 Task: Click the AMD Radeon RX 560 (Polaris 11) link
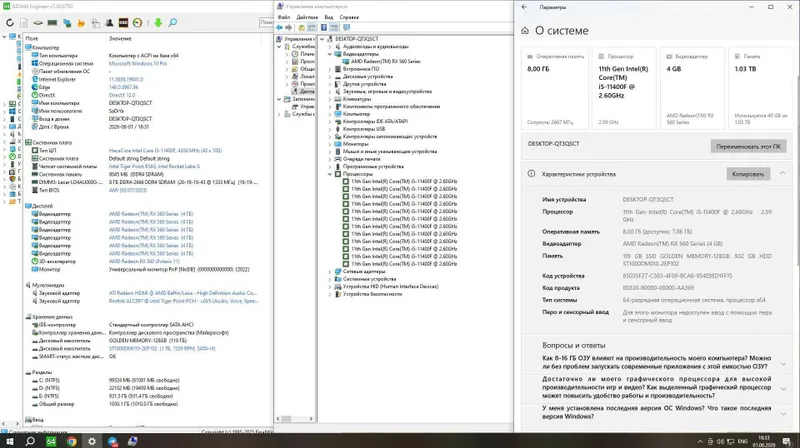tap(144, 261)
